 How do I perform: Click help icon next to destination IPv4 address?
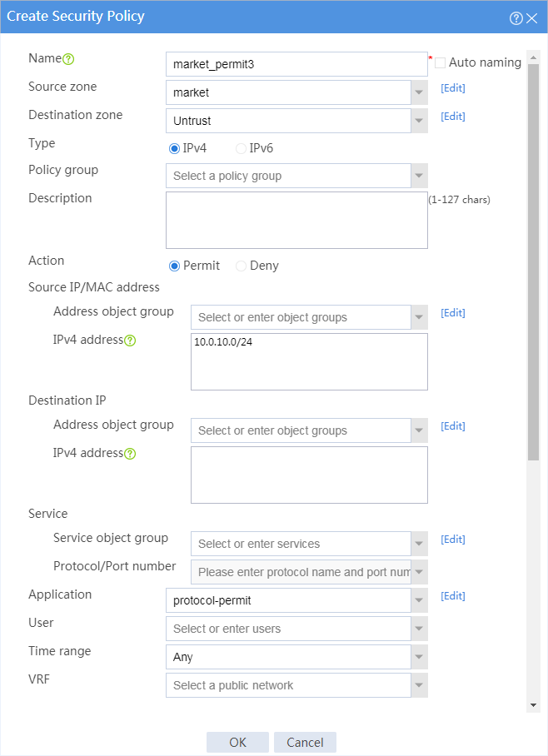130,454
